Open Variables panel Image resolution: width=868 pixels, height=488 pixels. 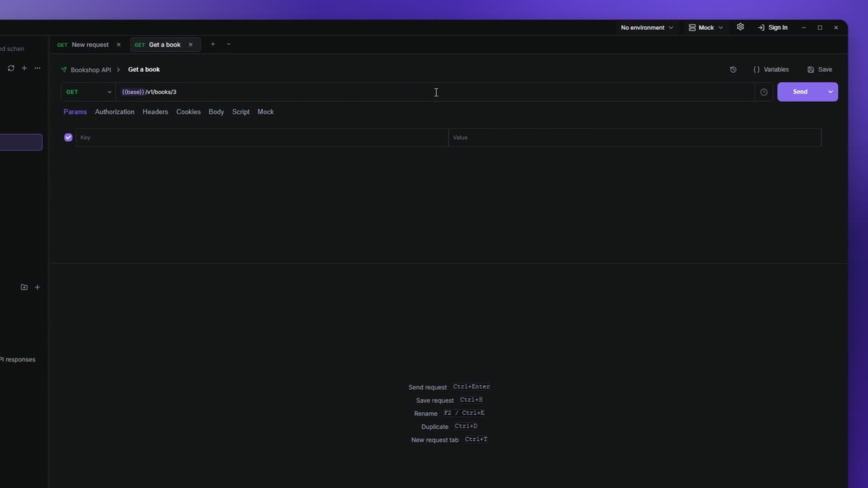point(771,69)
